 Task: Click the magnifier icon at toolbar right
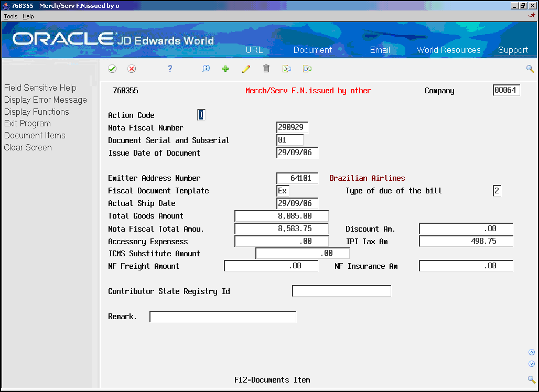click(530, 69)
